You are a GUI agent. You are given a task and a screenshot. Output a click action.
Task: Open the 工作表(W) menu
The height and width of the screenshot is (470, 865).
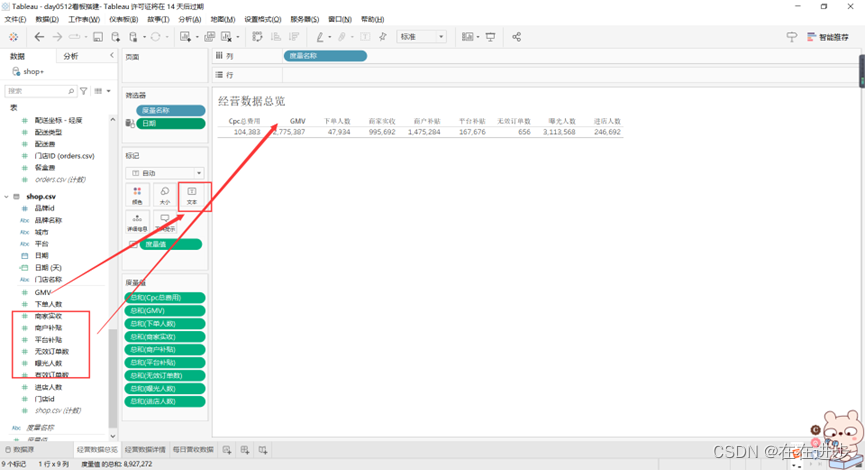pyautogui.click(x=84, y=19)
